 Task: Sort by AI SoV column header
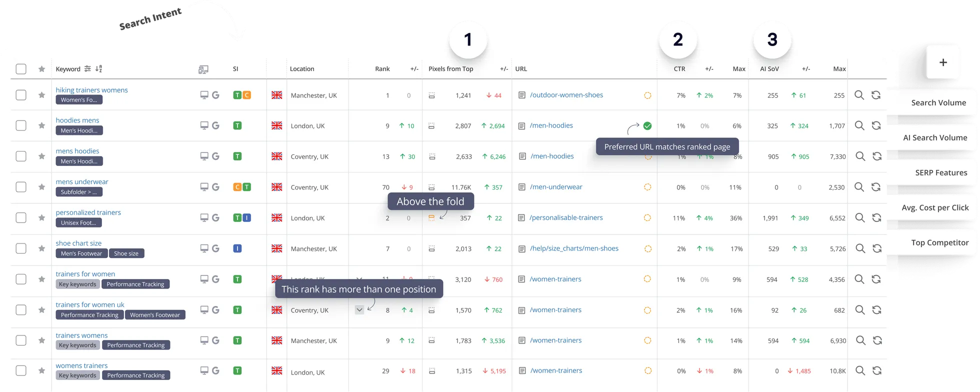tap(769, 69)
